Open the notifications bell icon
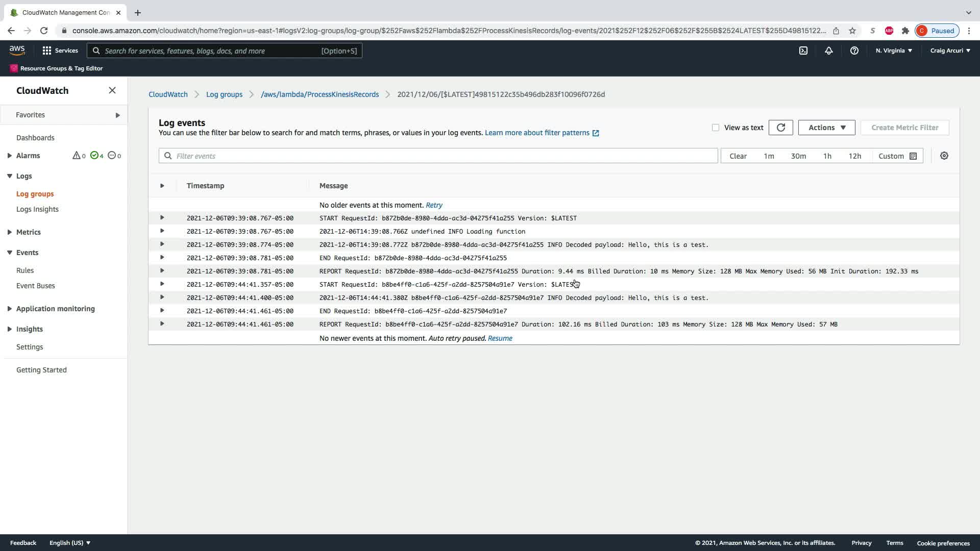 point(828,51)
